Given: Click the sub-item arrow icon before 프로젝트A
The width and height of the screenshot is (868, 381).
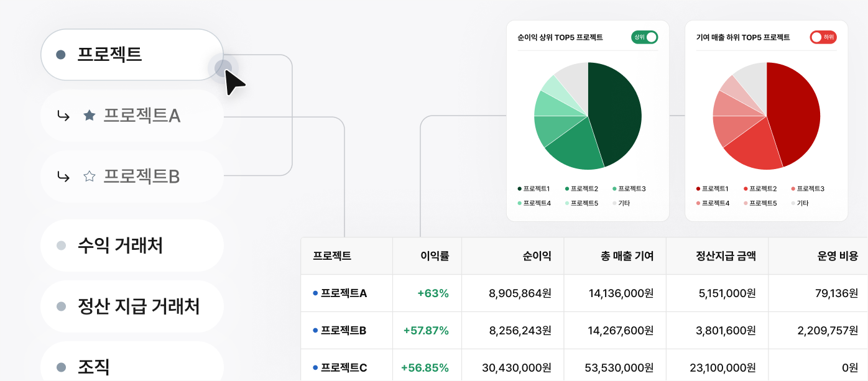Looking at the screenshot, I should click(x=63, y=116).
